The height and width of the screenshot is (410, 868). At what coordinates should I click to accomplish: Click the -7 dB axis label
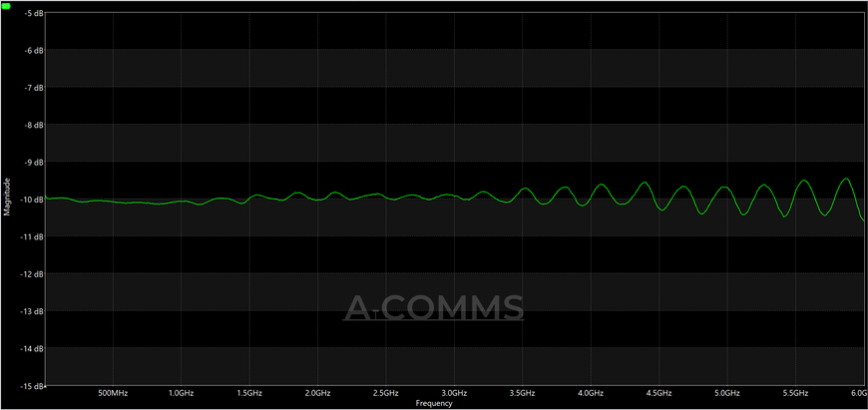click(x=33, y=88)
